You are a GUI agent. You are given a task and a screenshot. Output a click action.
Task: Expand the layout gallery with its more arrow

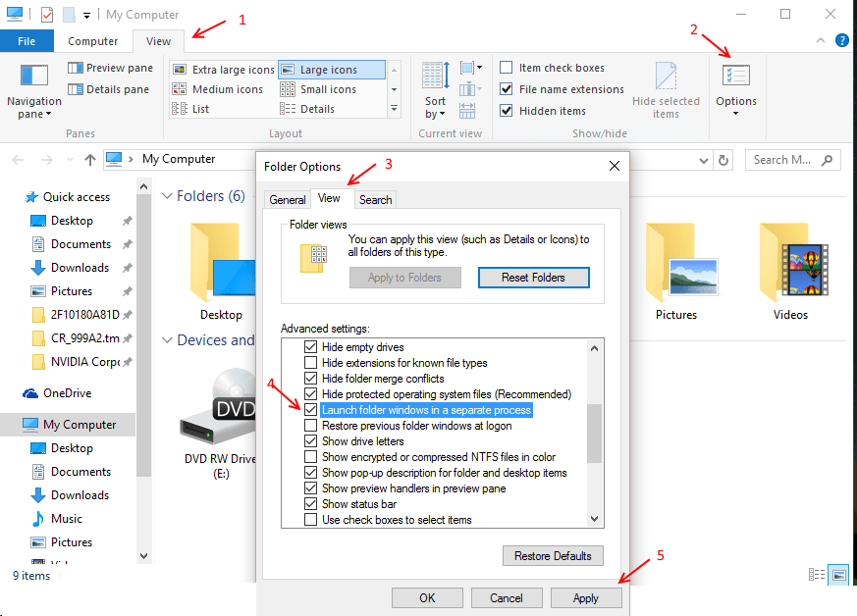pos(394,109)
